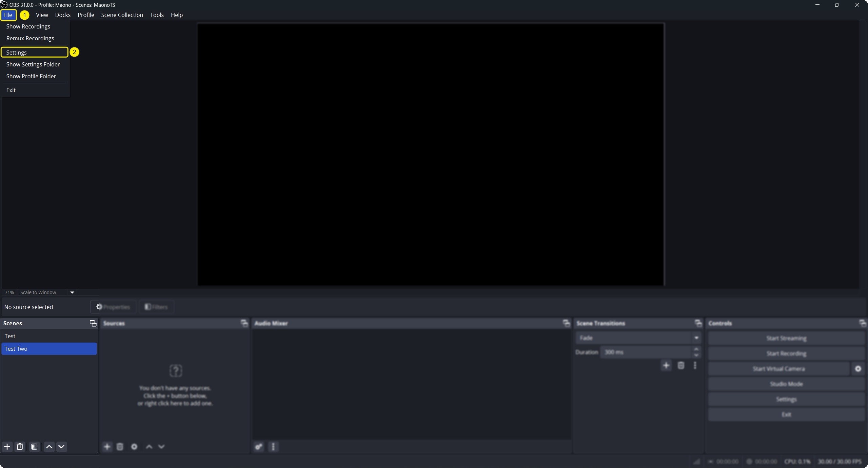This screenshot has width=868, height=468.
Task: Click the Scene Filters icon
Action: (x=34, y=447)
